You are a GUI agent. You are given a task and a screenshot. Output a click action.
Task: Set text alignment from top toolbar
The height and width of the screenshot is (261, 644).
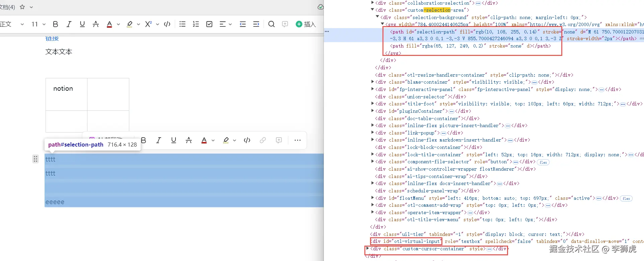(222, 24)
